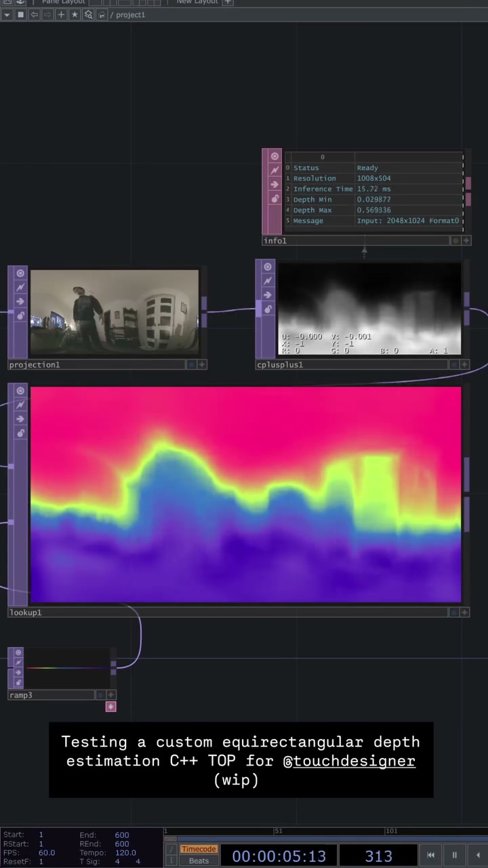The height and width of the screenshot is (868, 488).
Task: Open the pane type dropdown arrow
Action: pyautogui.click(x=7, y=15)
